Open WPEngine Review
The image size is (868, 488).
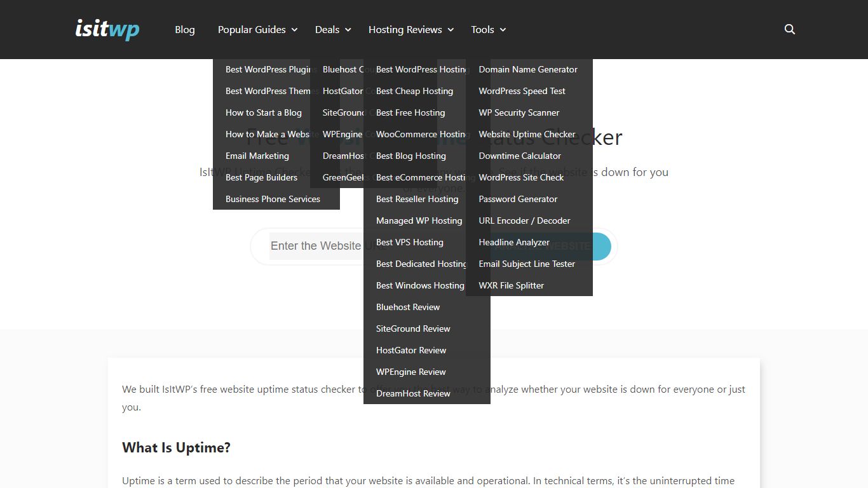(411, 372)
